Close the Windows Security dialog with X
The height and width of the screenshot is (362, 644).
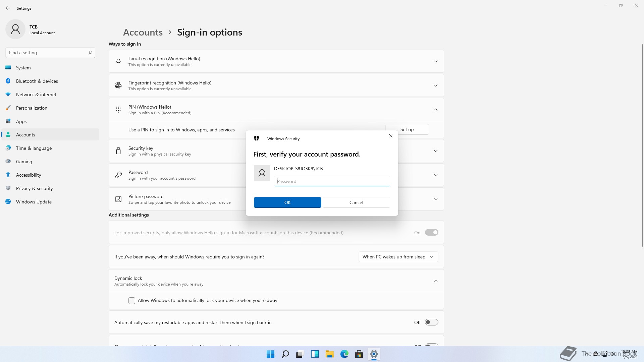pos(391,136)
